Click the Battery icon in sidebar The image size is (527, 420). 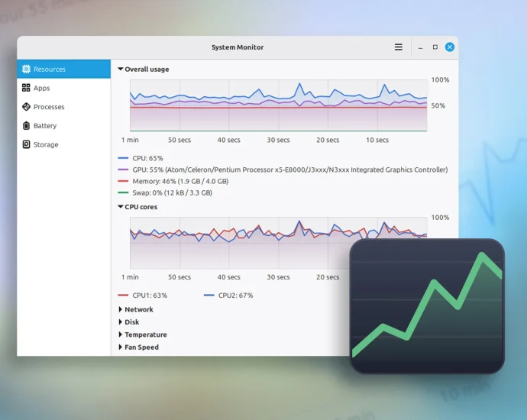pos(26,125)
